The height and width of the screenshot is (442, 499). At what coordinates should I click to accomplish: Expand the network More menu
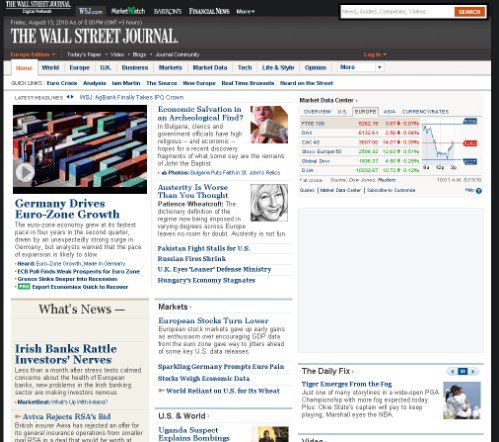245,11
